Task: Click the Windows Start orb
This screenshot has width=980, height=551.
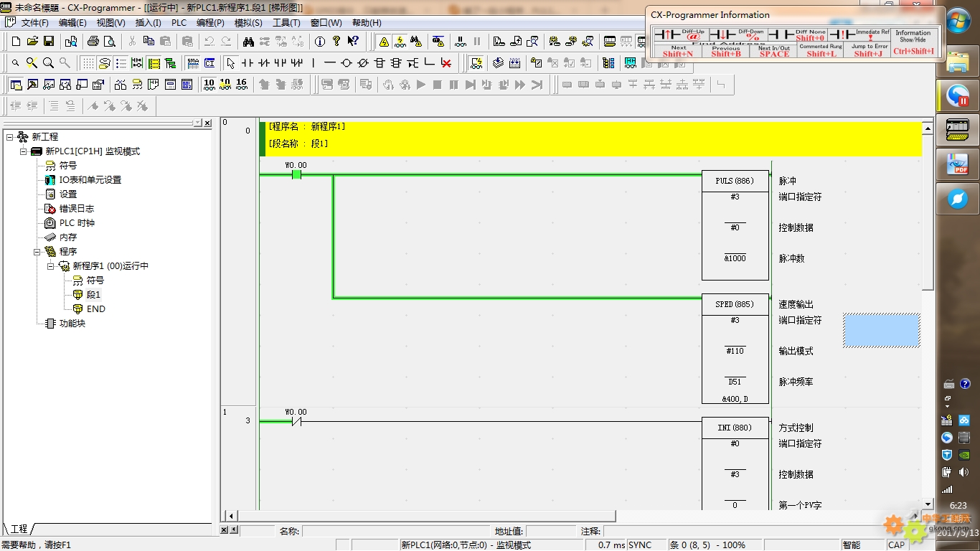Action: tap(958, 20)
